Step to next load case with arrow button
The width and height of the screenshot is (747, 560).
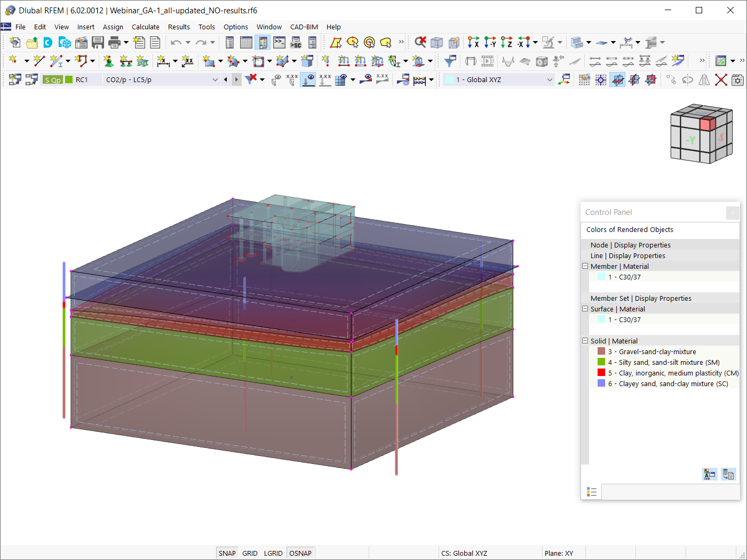[x=235, y=79]
